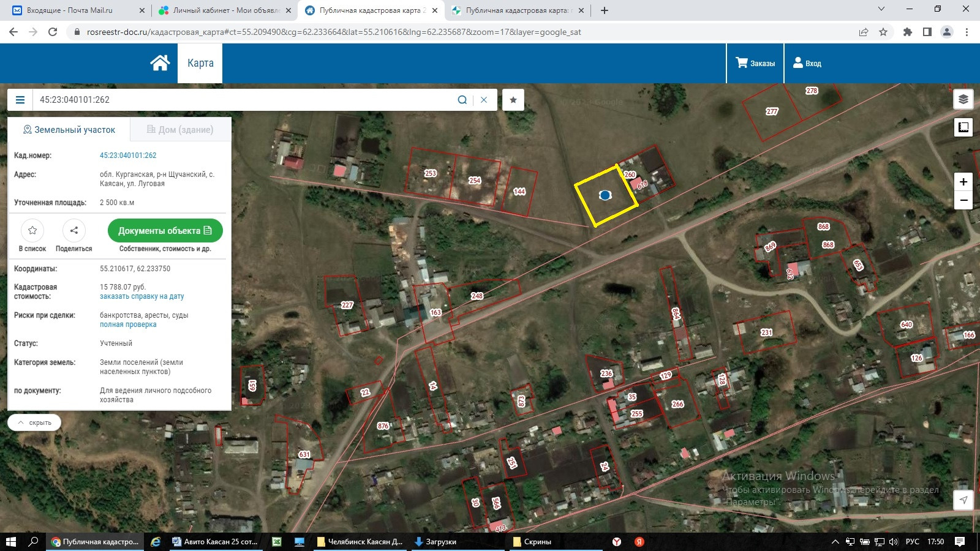Open the browser extensions puzzle icon
Viewport: 980px width, 551px height.
[x=908, y=32]
